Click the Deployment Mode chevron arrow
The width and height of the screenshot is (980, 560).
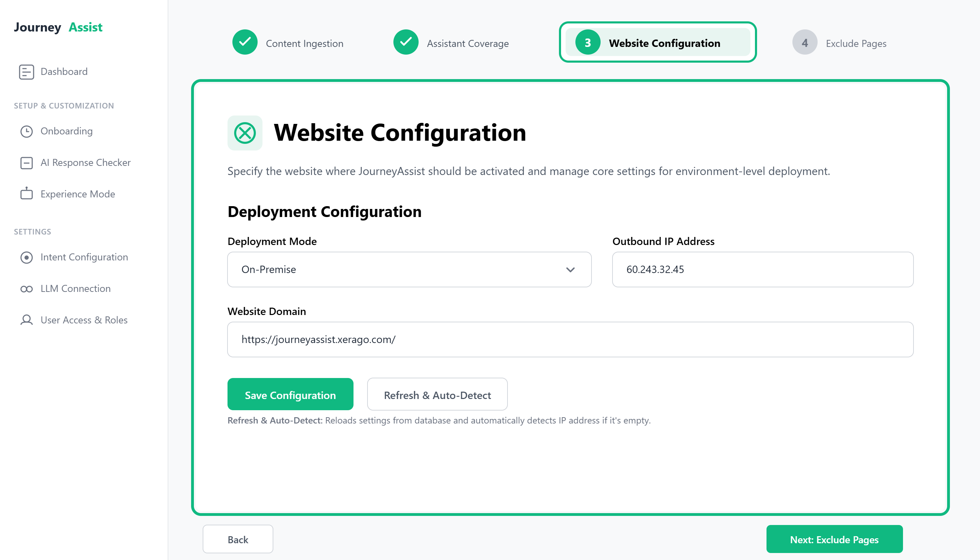[570, 270]
